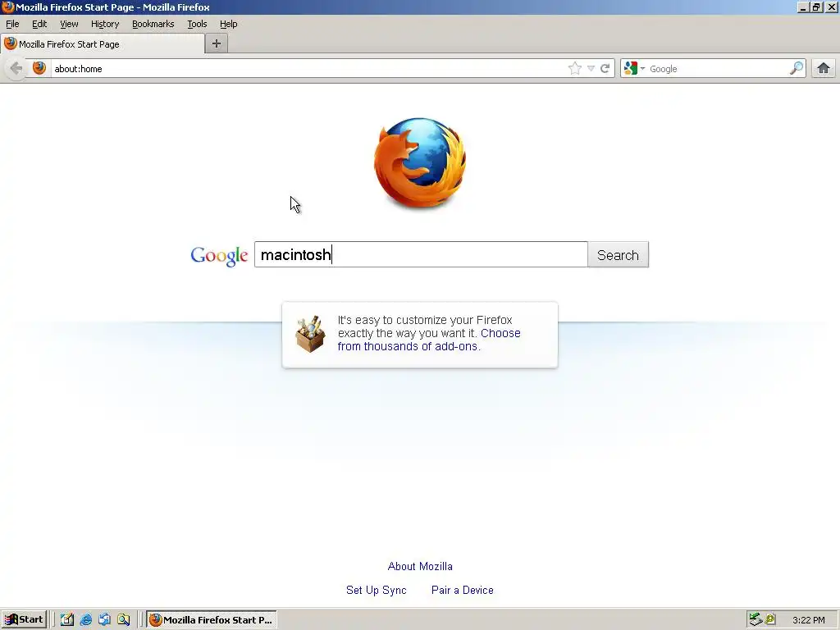Viewport: 840px width, 630px height.
Task: Open the URL history dropdown arrow
Action: coord(591,69)
